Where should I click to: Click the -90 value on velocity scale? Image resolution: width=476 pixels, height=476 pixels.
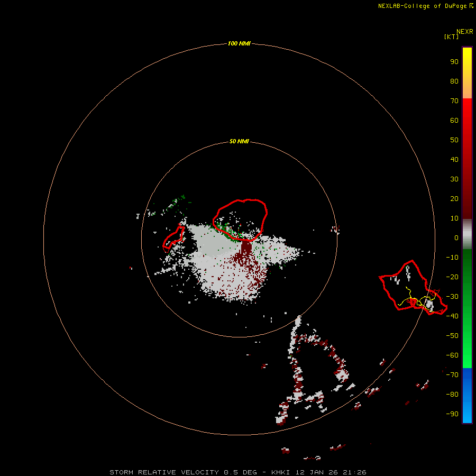click(452, 414)
